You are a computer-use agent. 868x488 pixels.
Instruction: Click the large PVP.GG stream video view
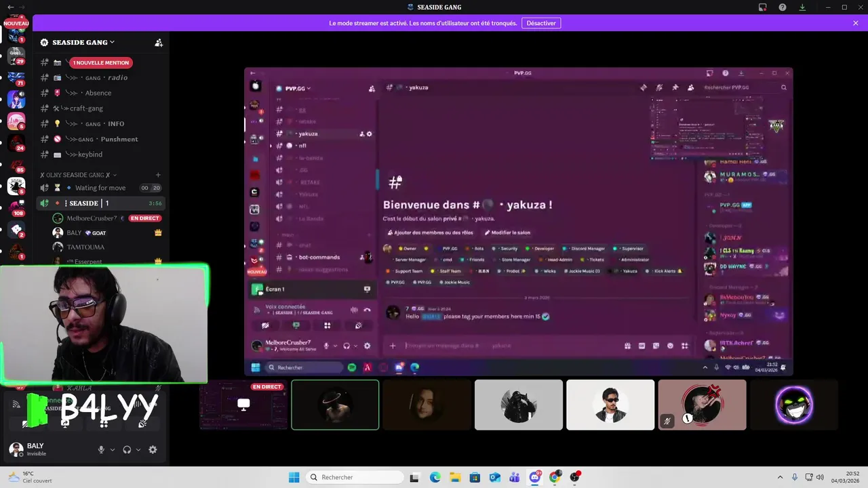click(519, 222)
